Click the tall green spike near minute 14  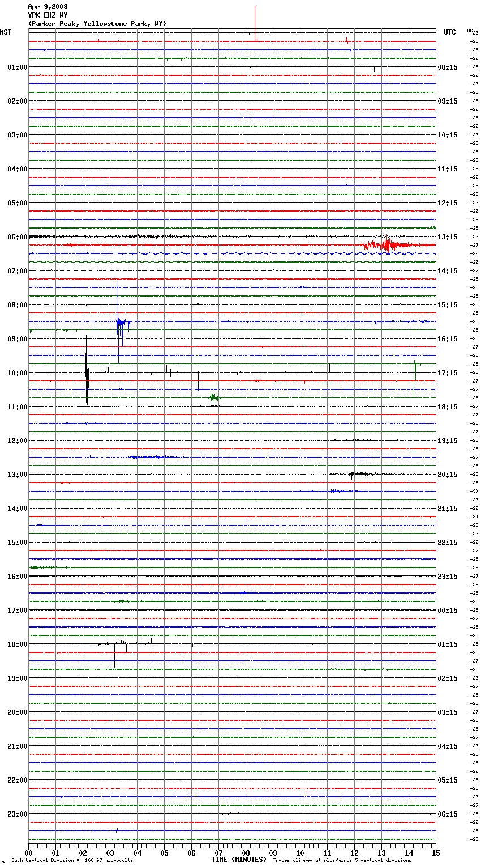[x=415, y=378]
